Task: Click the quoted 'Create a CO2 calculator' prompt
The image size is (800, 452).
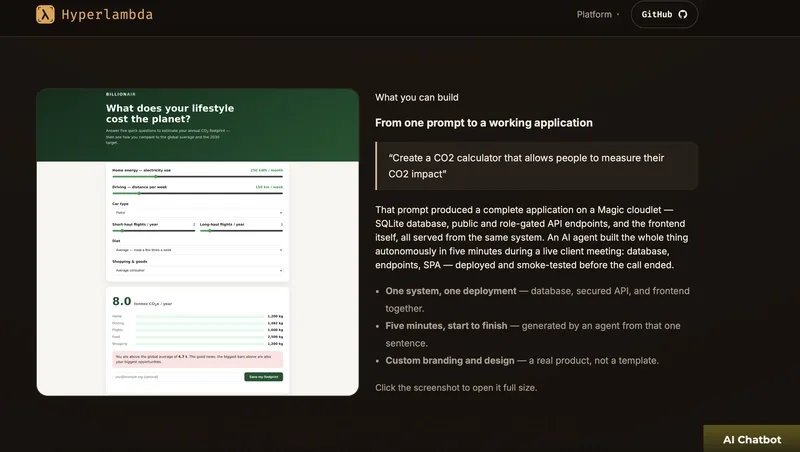Action: [537, 166]
